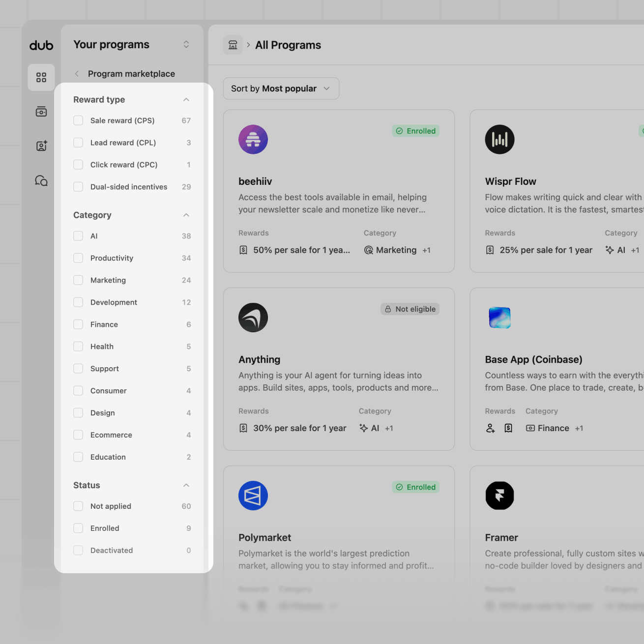Click the Polymarket logo
Image resolution: width=644 pixels, height=644 pixels.
pyautogui.click(x=253, y=496)
